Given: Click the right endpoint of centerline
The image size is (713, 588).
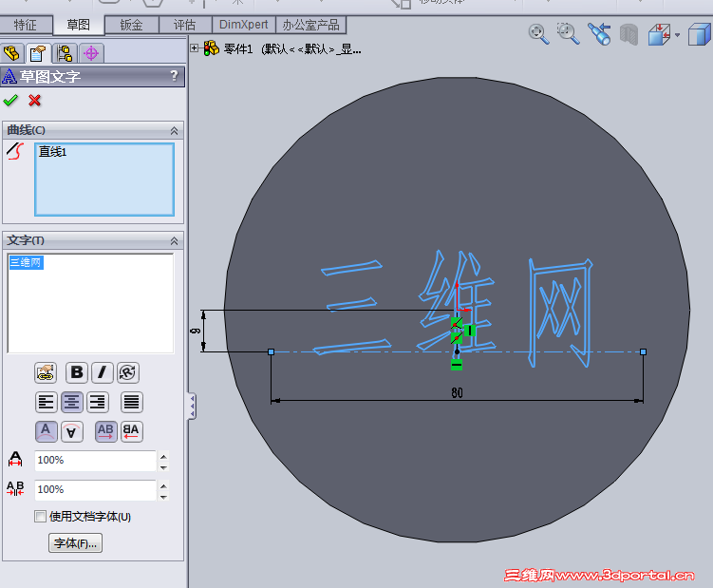Looking at the screenshot, I should coord(643,351).
